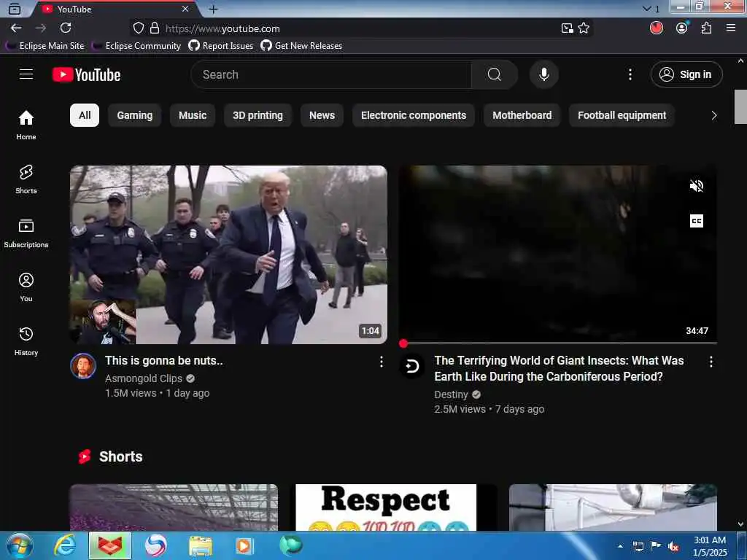Open a new browser tab
Viewport: 747px width, 560px height.
(x=214, y=9)
